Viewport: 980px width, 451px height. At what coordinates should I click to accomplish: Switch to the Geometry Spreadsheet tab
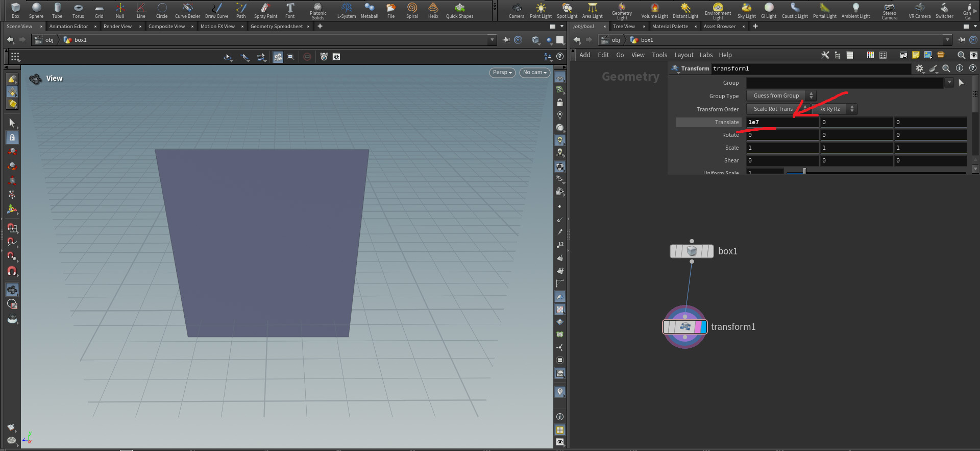[277, 27]
